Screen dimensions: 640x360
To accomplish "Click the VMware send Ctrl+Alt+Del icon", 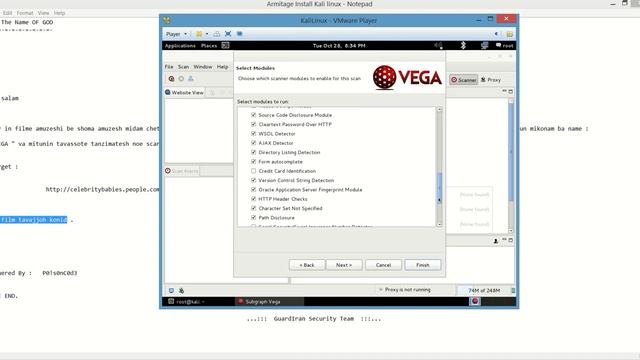I will click(217, 34).
